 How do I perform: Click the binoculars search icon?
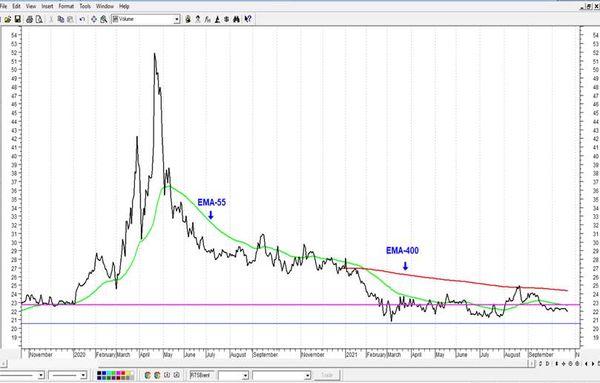click(236, 19)
